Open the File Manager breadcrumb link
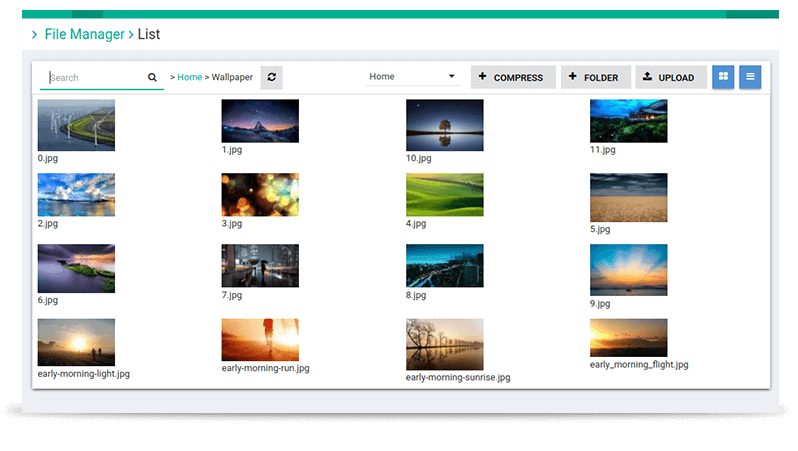Viewport: 798px width, 451px height. [84, 34]
